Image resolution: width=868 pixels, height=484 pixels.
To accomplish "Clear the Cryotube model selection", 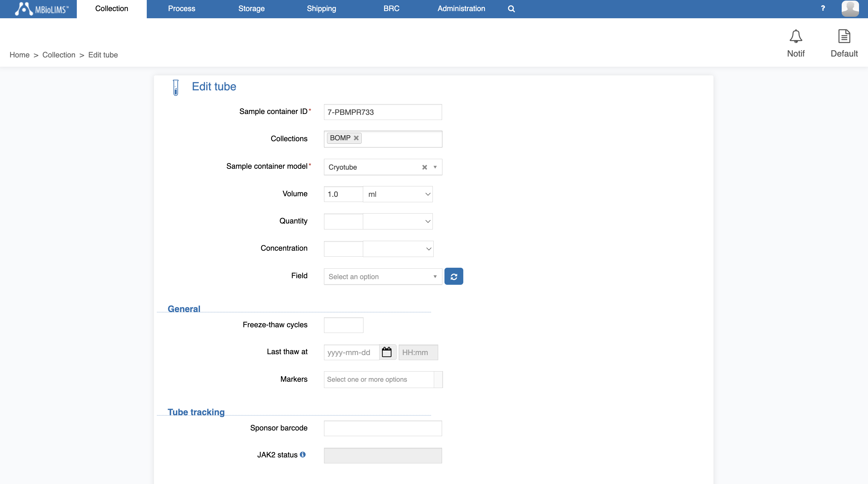I will [x=424, y=167].
